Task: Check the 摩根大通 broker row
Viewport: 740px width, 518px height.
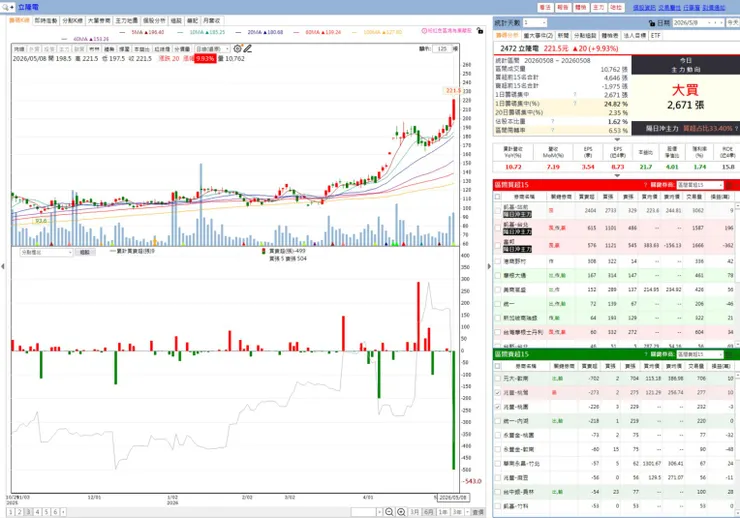Action: (x=497, y=275)
